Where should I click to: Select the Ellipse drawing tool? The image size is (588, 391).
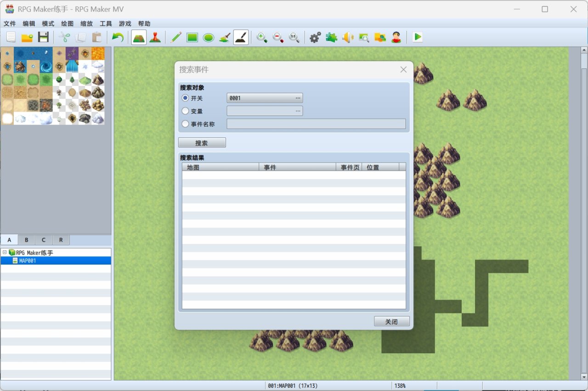tap(209, 38)
